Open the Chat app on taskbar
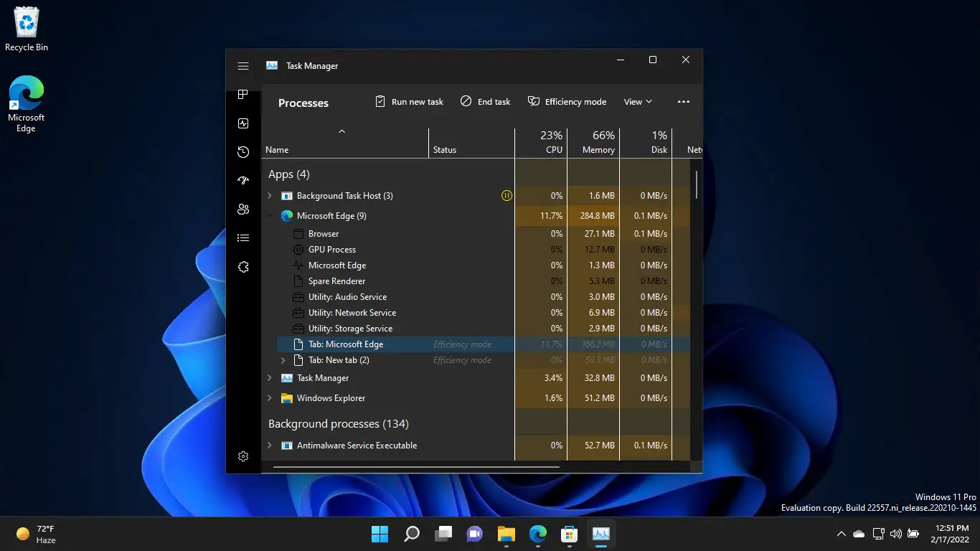This screenshot has width=980, height=551. pyautogui.click(x=475, y=534)
